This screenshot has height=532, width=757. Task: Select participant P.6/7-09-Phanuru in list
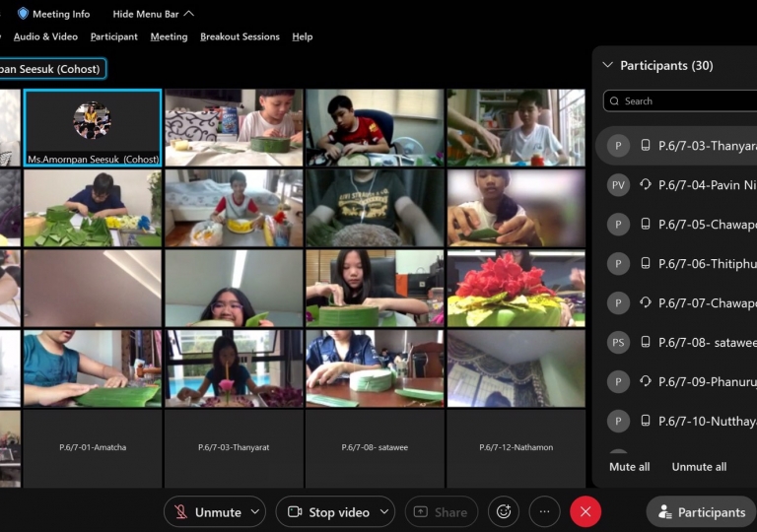click(677, 382)
